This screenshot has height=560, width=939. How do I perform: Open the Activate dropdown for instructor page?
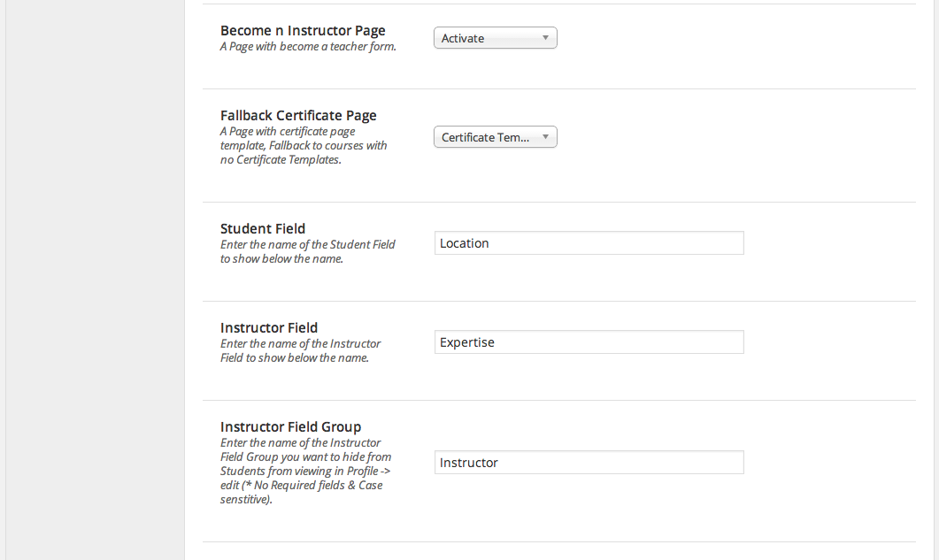pos(496,38)
